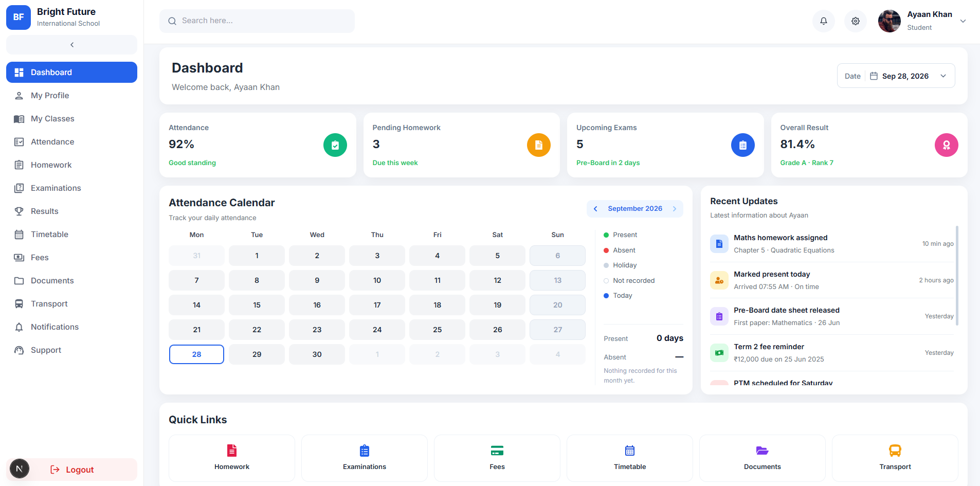Image resolution: width=980 pixels, height=486 pixels.
Task: Open the Attendance sidebar page
Action: click(71, 142)
